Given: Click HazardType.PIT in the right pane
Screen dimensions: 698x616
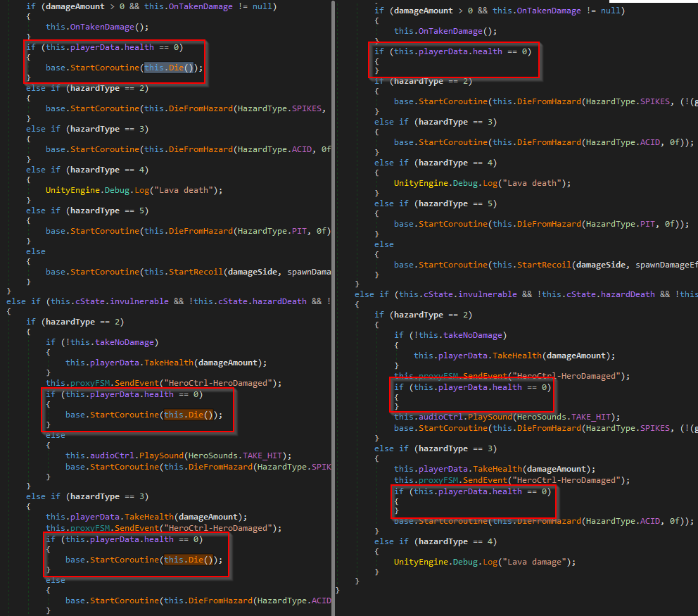Looking at the screenshot, I should click(621, 224).
